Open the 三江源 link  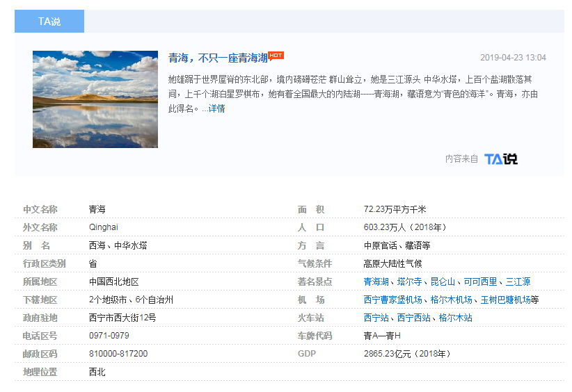click(x=518, y=281)
